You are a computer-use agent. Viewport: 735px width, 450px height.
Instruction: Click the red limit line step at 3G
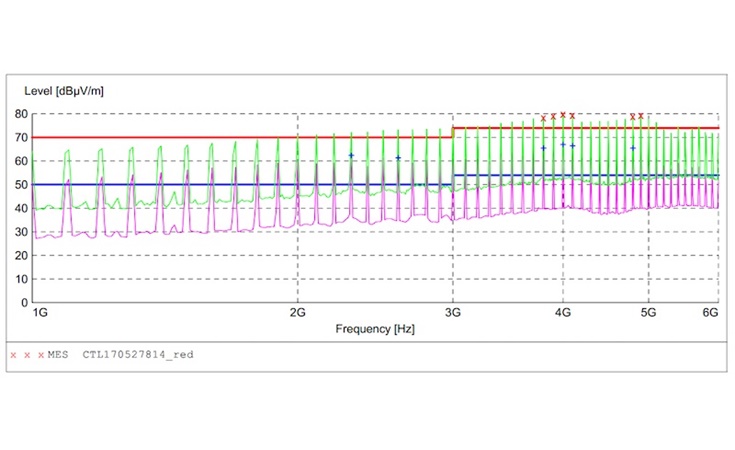[453, 132]
